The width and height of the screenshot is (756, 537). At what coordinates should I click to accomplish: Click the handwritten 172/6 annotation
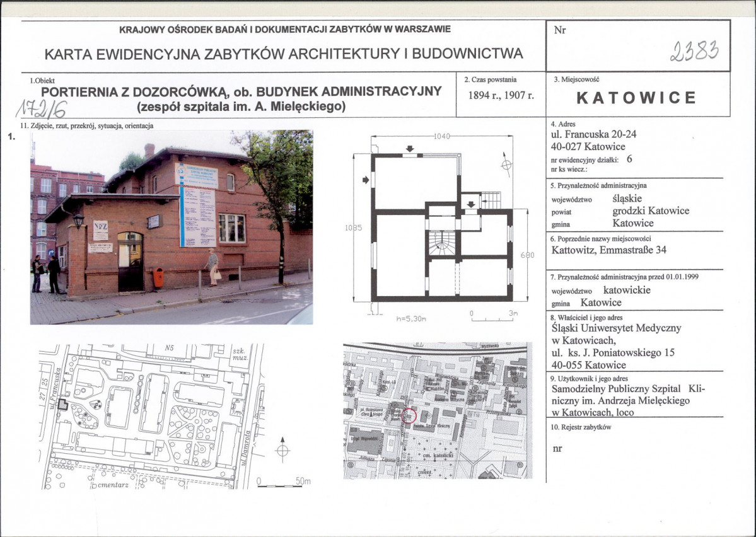click(x=44, y=110)
